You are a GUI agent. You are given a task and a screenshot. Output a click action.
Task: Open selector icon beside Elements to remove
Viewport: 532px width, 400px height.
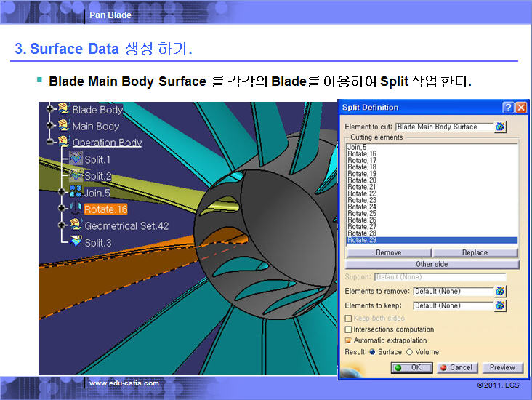500,291
